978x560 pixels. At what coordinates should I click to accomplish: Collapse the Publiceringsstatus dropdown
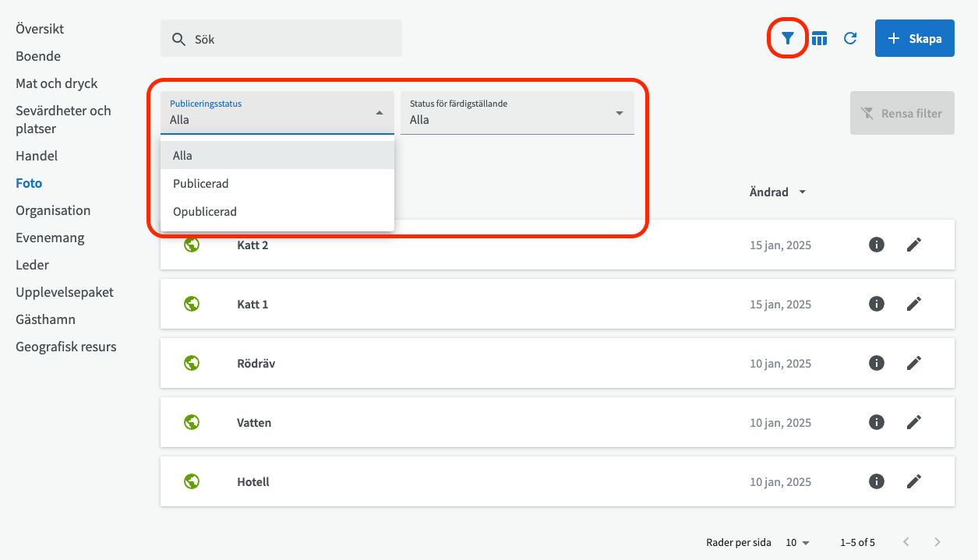379,113
